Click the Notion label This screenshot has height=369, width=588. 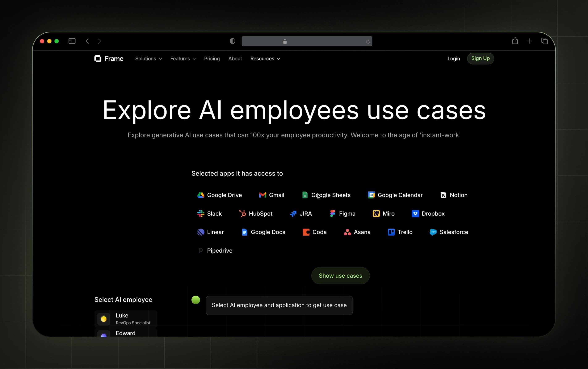(x=458, y=195)
